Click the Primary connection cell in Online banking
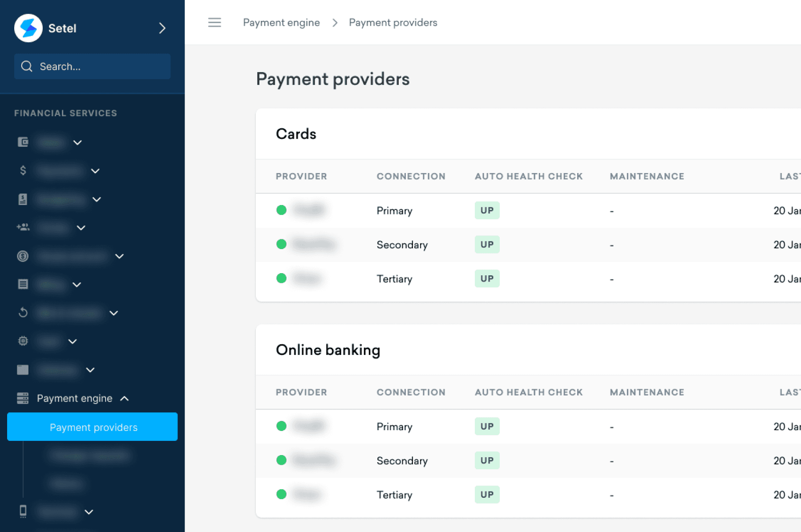Viewport: 801px width, 532px height. [x=394, y=427]
